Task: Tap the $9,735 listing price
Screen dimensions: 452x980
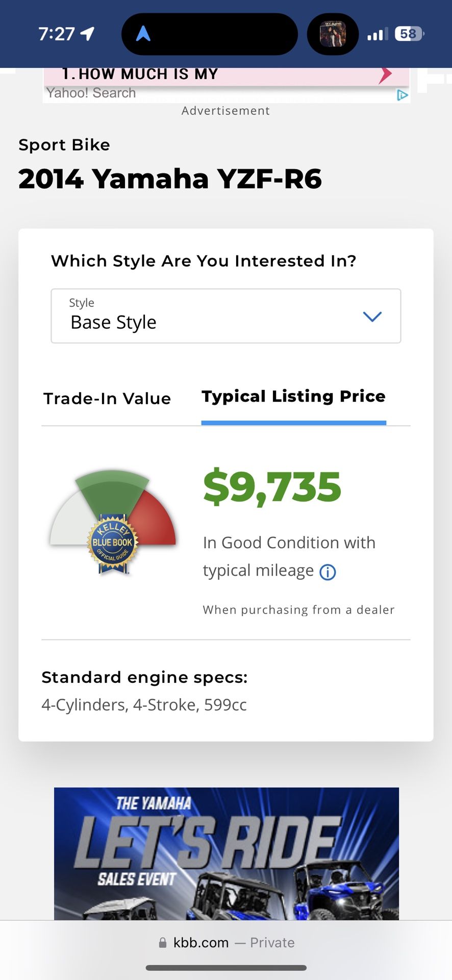Action: [272, 487]
